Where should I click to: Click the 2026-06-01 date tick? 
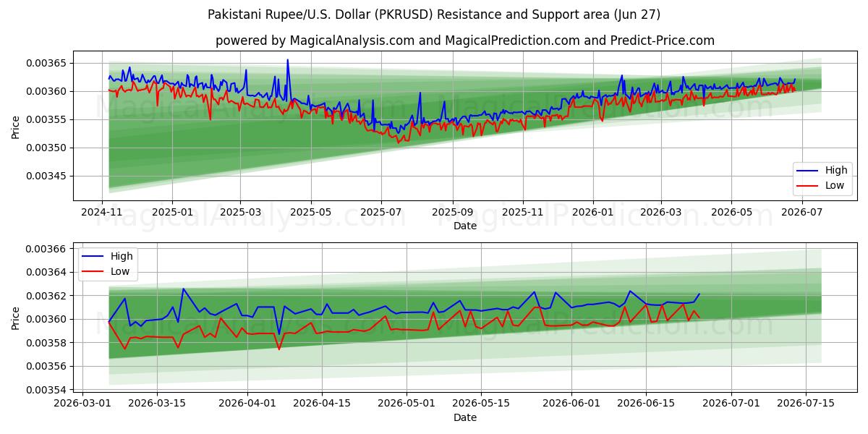point(571,404)
